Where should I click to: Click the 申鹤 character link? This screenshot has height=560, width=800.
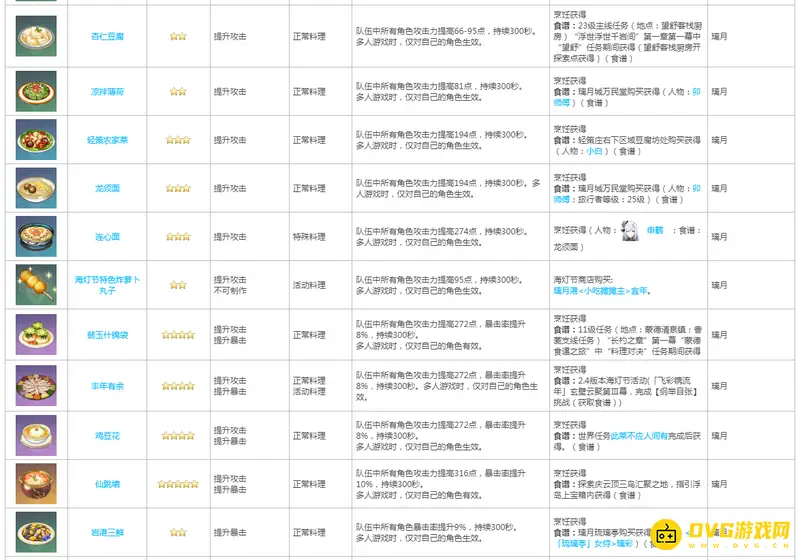pos(655,230)
